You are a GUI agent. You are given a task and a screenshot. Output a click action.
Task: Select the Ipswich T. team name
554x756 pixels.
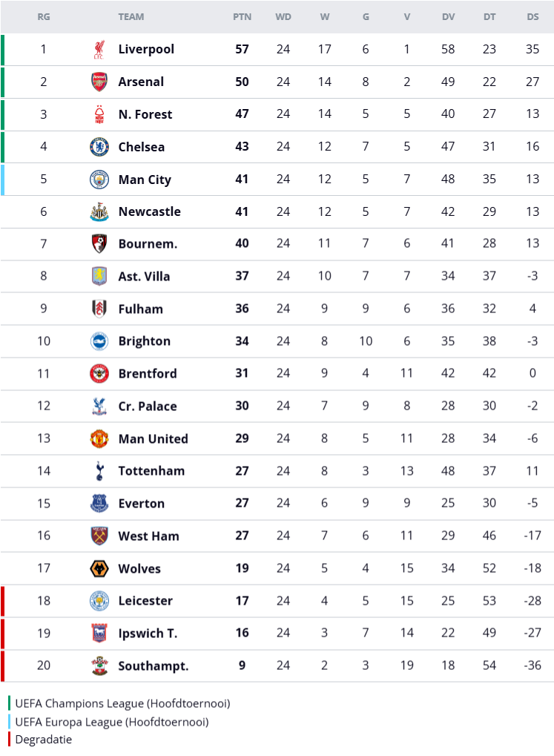coord(148,634)
